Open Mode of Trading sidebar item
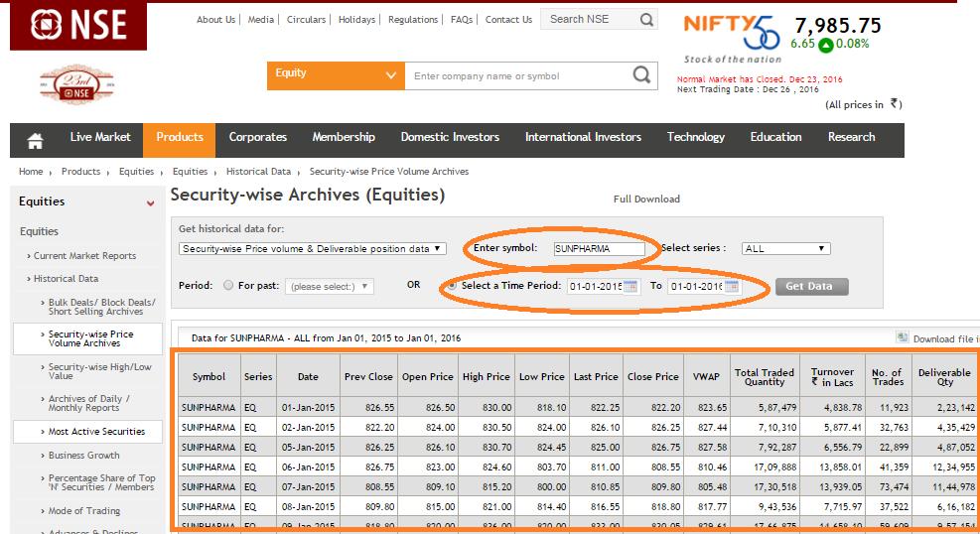The image size is (980, 534). pos(84,510)
